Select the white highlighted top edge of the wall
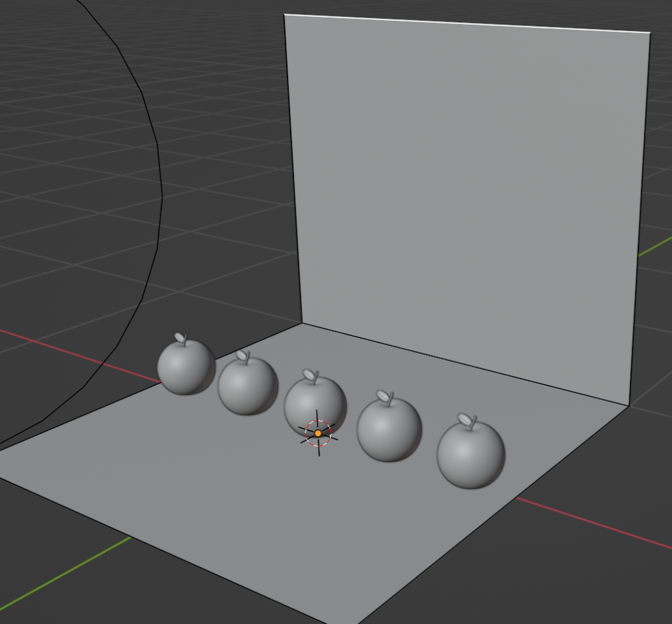The width and height of the screenshot is (672, 624). tap(466, 24)
